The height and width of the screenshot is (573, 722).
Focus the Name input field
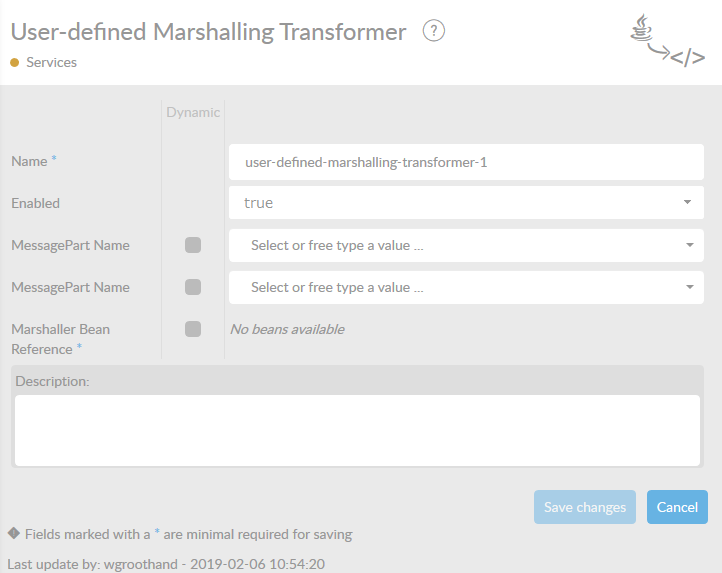(466, 161)
